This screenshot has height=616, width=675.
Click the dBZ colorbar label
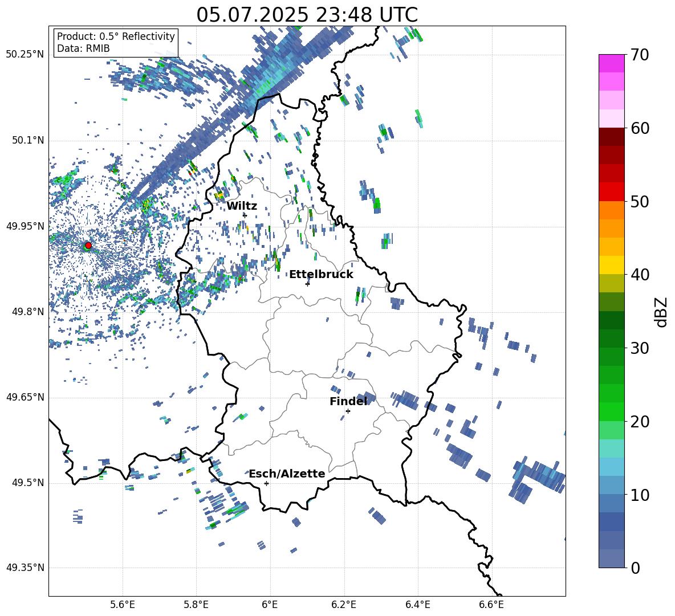[x=662, y=312]
